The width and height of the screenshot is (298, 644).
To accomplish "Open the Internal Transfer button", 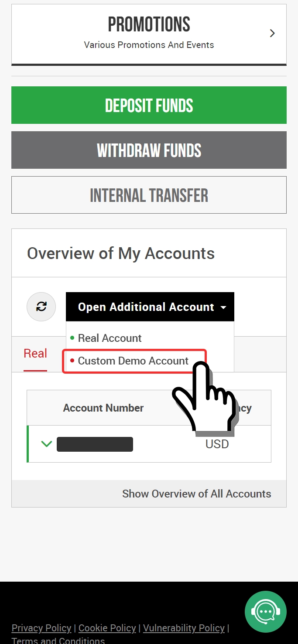I will coord(149,195).
